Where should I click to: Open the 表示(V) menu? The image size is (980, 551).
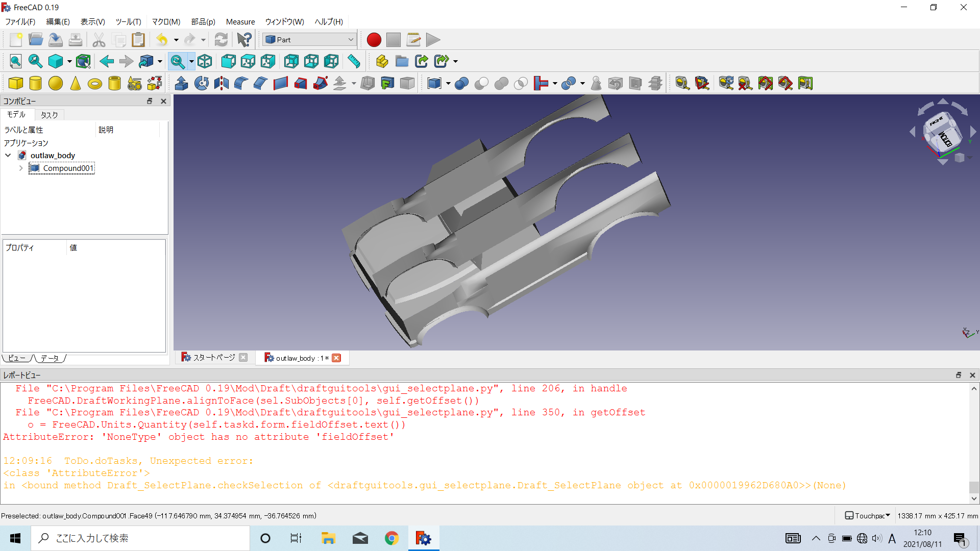point(92,21)
